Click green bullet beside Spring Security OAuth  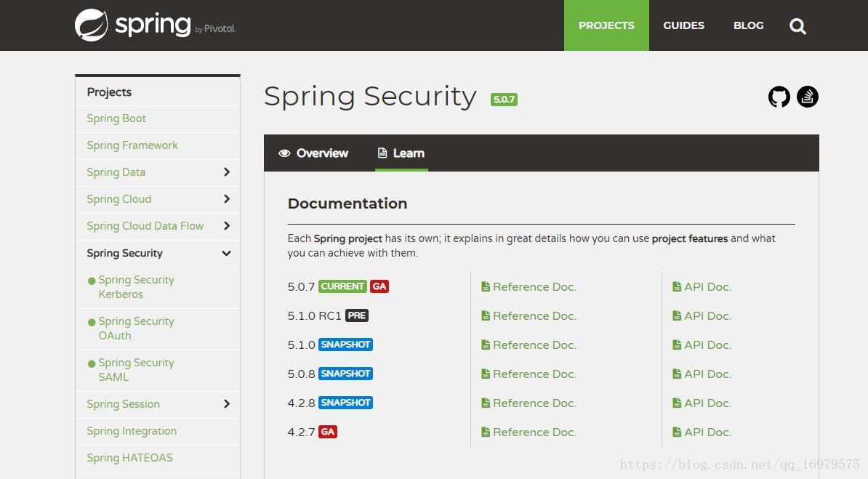[92, 322]
